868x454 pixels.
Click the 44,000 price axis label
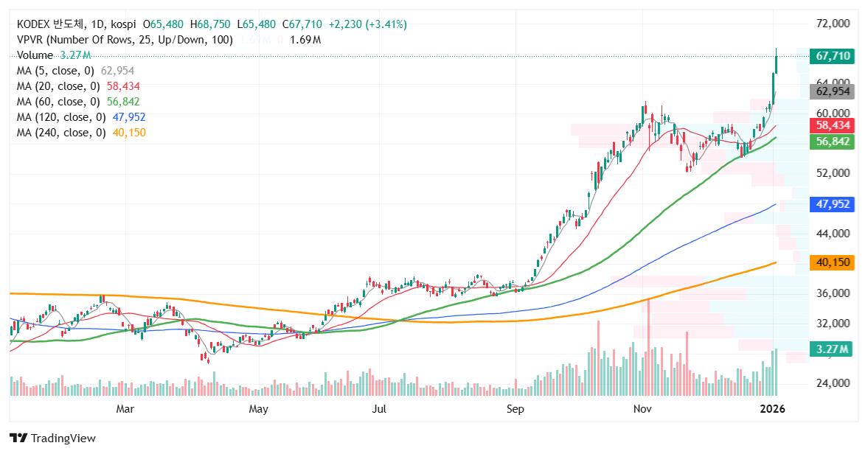click(833, 234)
